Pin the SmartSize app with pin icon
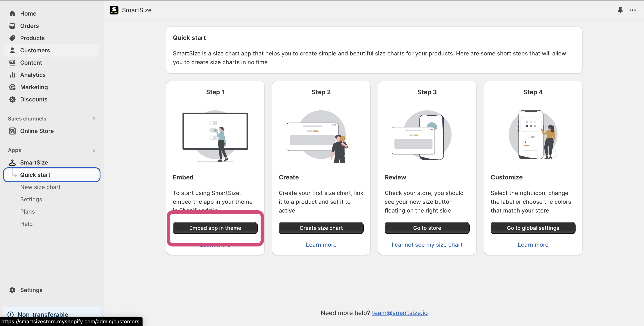This screenshot has width=644, height=326. point(620,10)
